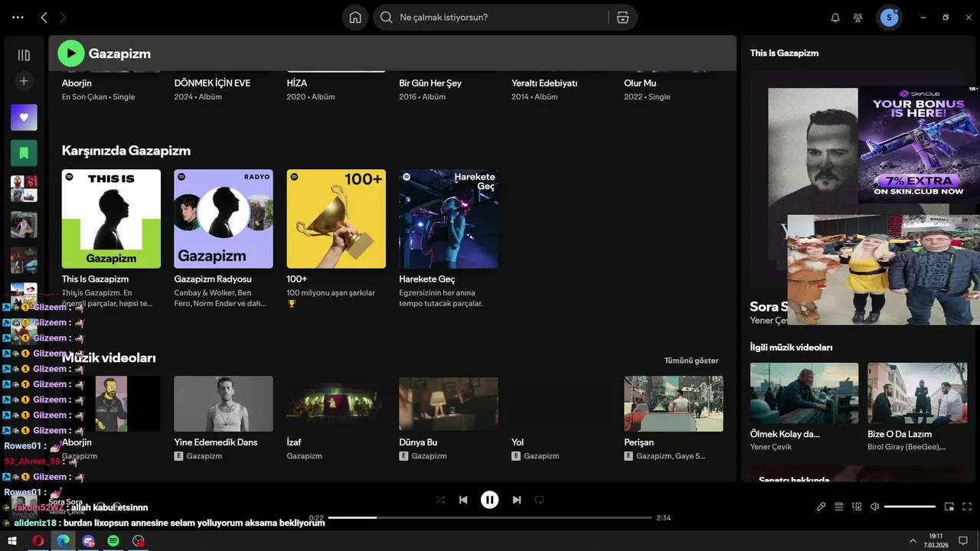Open 'Harekete Geç' playlist cover

click(x=449, y=219)
